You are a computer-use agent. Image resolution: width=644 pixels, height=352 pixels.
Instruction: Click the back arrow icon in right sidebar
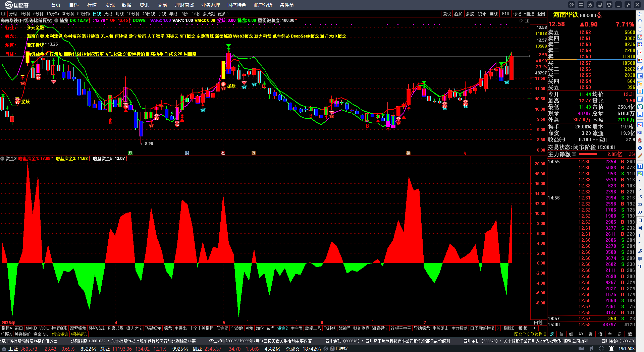click(640, 14)
